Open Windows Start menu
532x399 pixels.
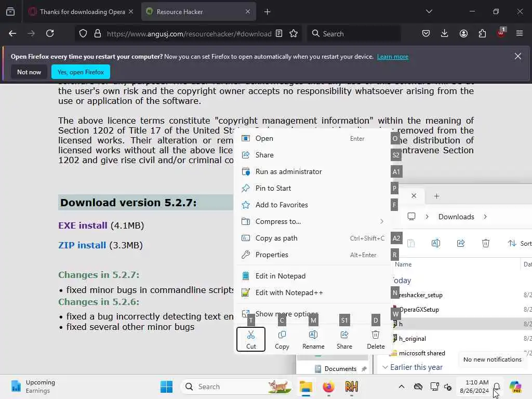(x=166, y=387)
